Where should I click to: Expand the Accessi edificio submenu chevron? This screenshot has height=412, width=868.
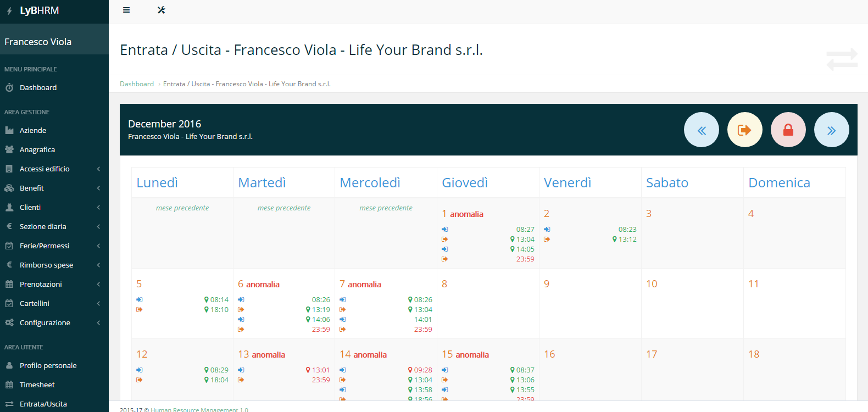tap(98, 169)
